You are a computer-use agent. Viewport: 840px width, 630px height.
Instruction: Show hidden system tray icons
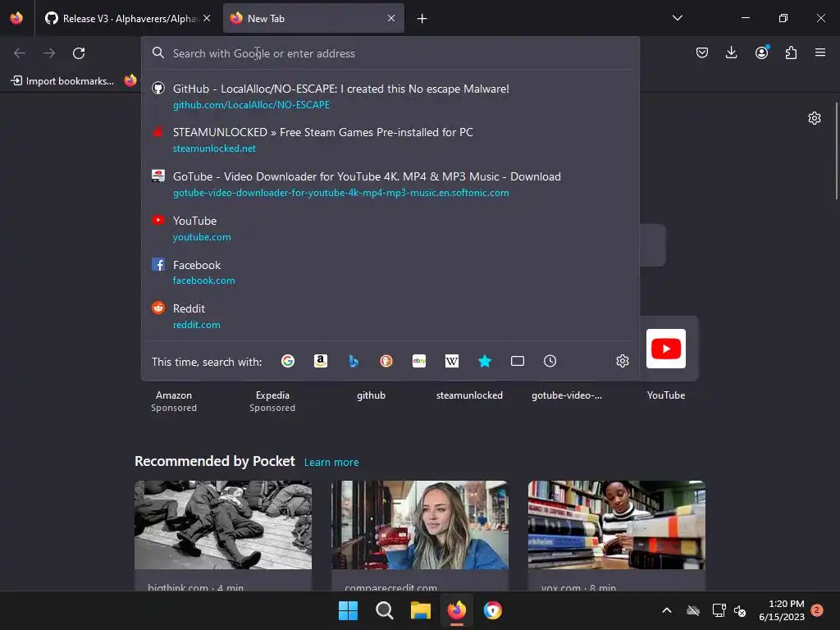point(667,610)
